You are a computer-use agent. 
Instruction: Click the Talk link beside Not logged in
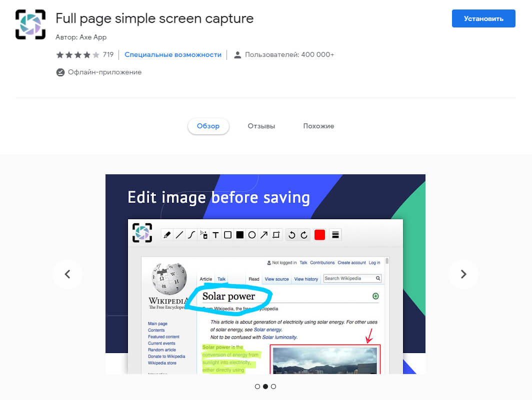pos(303,263)
